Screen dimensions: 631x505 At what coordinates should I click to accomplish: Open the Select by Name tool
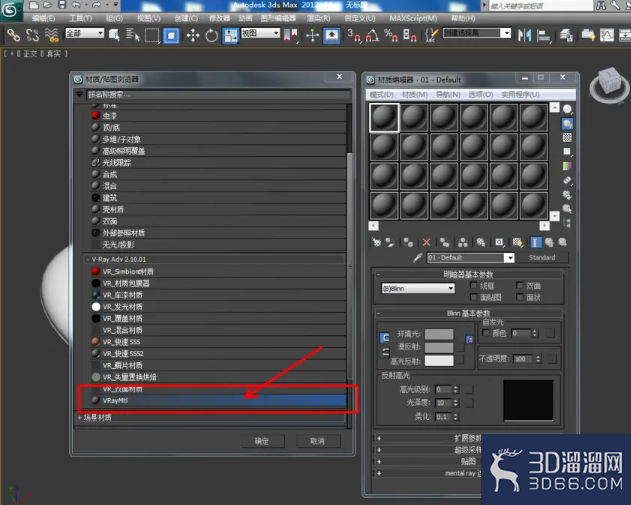(132, 35)
